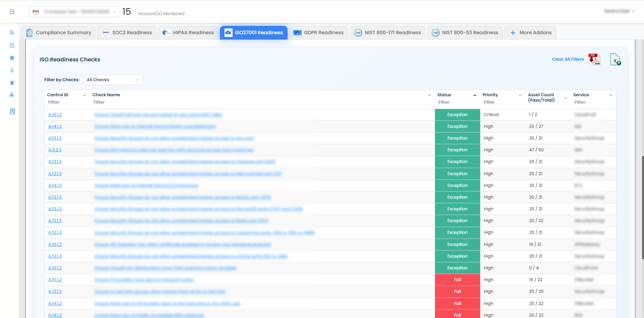Switch to the GDPR Readiness tab
This screenshot has height=318, width=644.
(x=318, y=32)
